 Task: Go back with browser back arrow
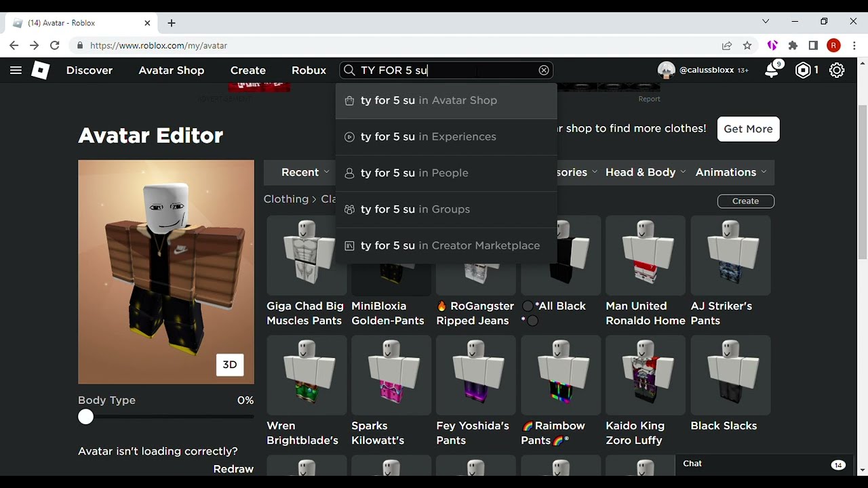pos(14,45)
